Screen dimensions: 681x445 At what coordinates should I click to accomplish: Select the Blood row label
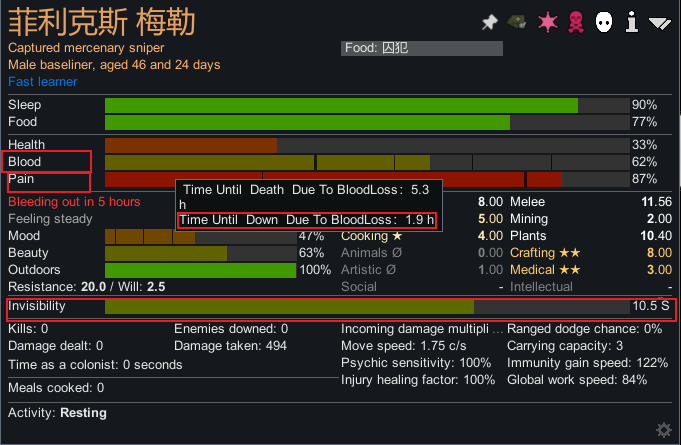[26, 162]
